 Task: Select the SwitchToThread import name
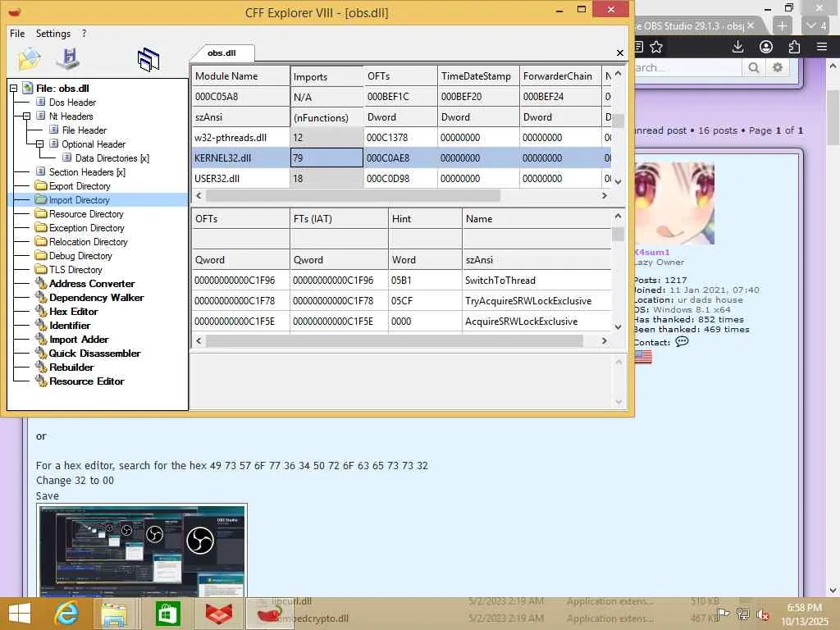point(500,281)
